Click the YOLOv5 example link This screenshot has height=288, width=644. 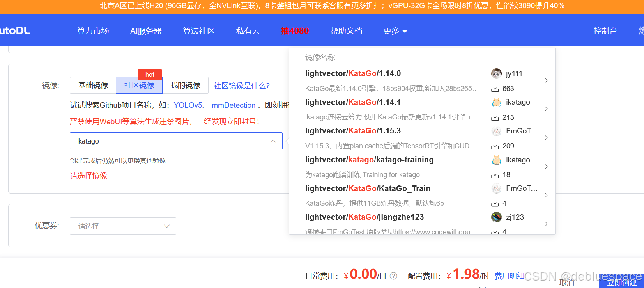click(x=188, y=105)
